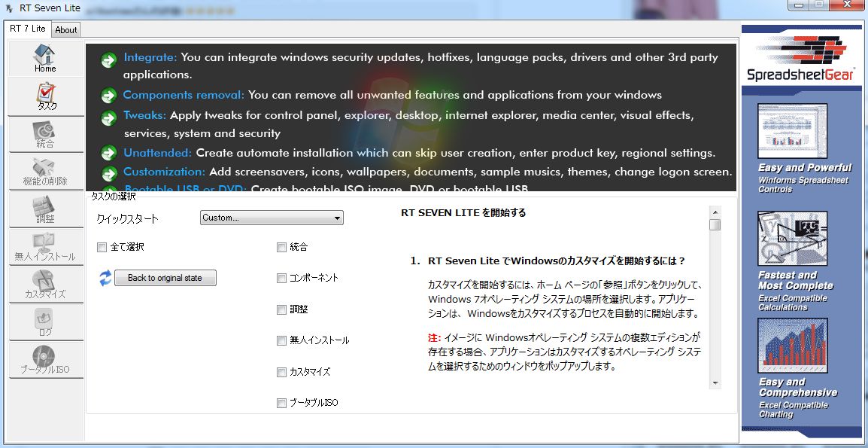
Task: Switch to the RT 7 Lite tab
Action: coord(28,29)
